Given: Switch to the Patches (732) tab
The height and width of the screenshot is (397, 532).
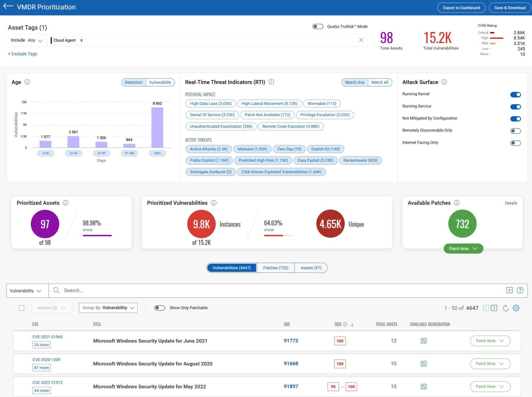Looking at the screenshot, I should (x=275, y=268).
